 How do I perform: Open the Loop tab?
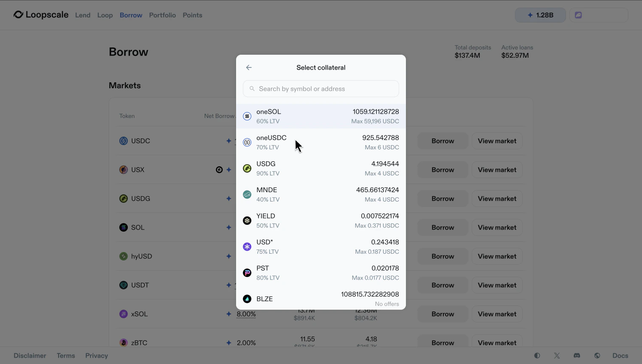(x=105, y=15)
